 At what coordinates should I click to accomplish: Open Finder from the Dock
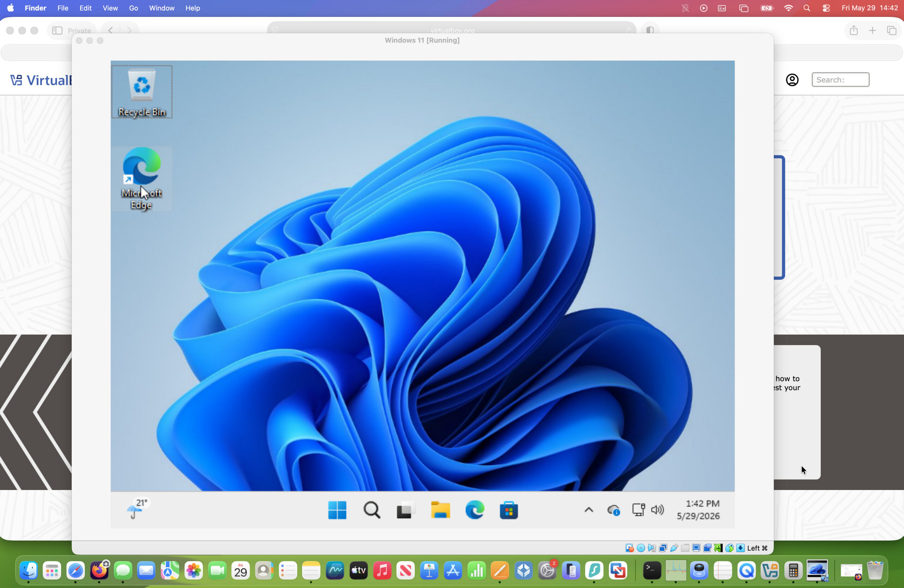(x=29, y=570)
